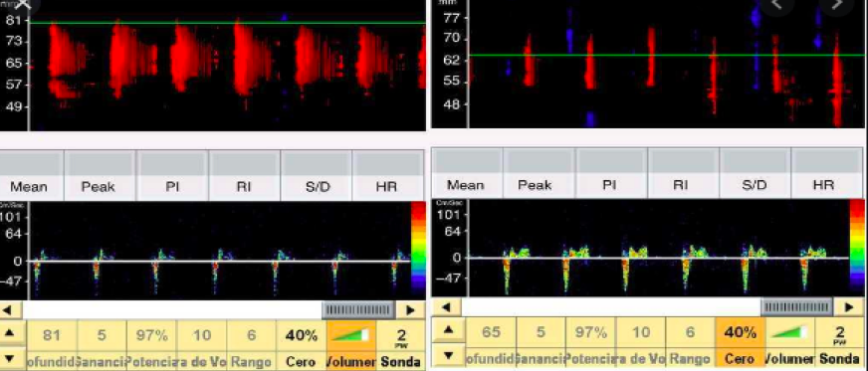
Task: Select the Profundidad cell showing 81
Action: [x=52, y=345]
